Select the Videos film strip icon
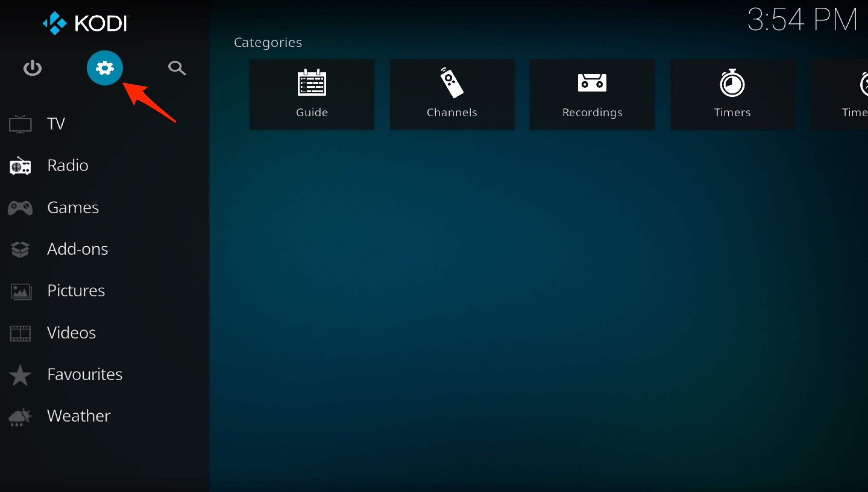 [21, 333]
